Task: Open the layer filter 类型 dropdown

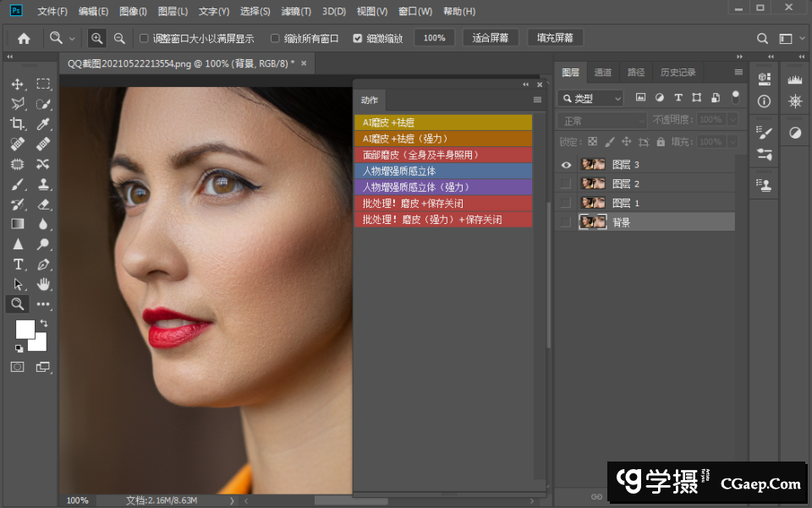Action: tap(590, 98)
